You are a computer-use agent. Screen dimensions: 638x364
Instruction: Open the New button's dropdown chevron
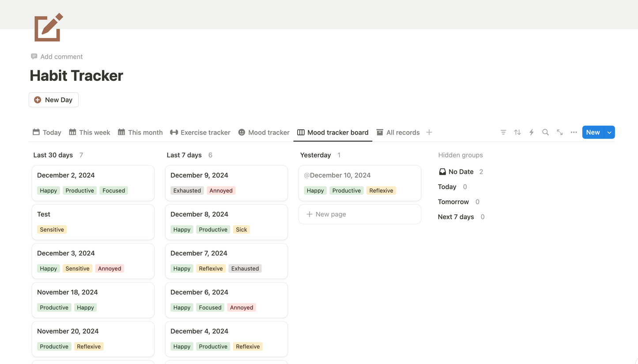(x=608, y=132)
